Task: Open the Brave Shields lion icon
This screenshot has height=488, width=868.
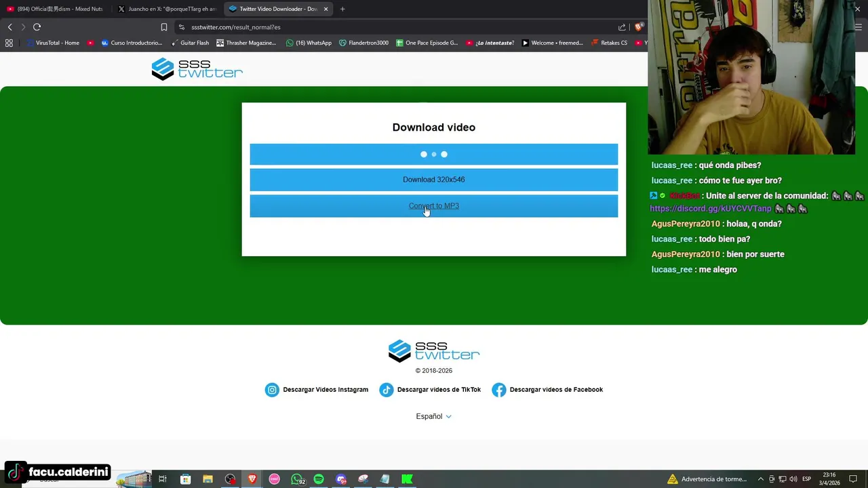Action: click(639, 27)
